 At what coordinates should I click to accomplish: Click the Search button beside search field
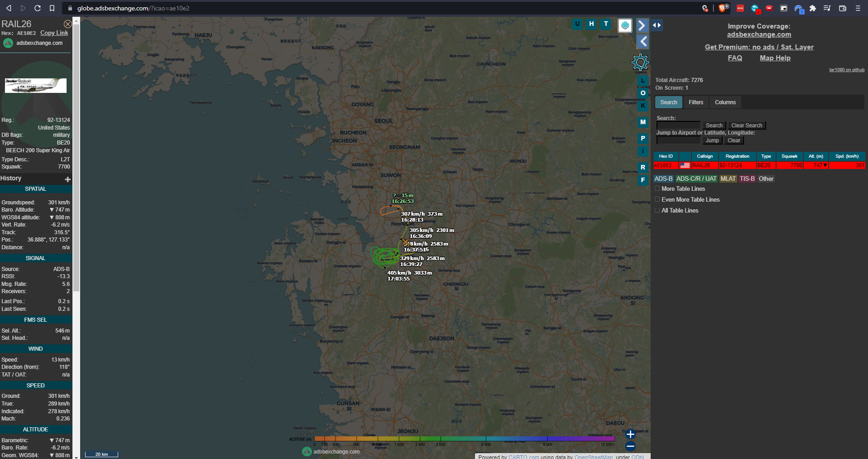(714, 126)
